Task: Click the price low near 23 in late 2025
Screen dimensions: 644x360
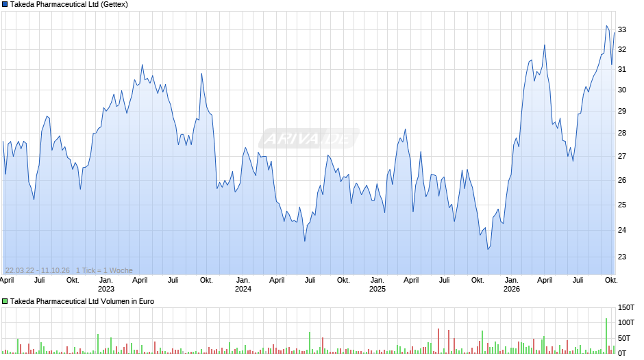Action: coord(488,249)
